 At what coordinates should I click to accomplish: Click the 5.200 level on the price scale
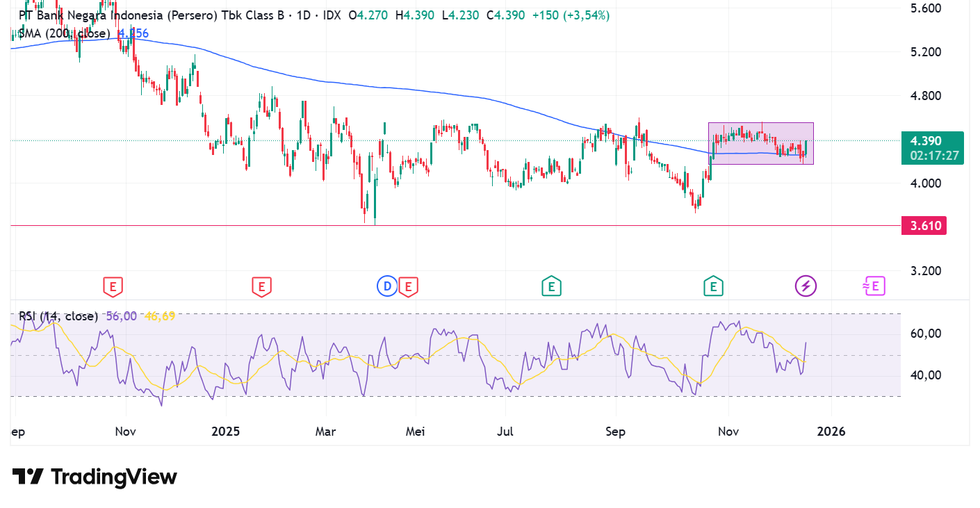point(925,52)
